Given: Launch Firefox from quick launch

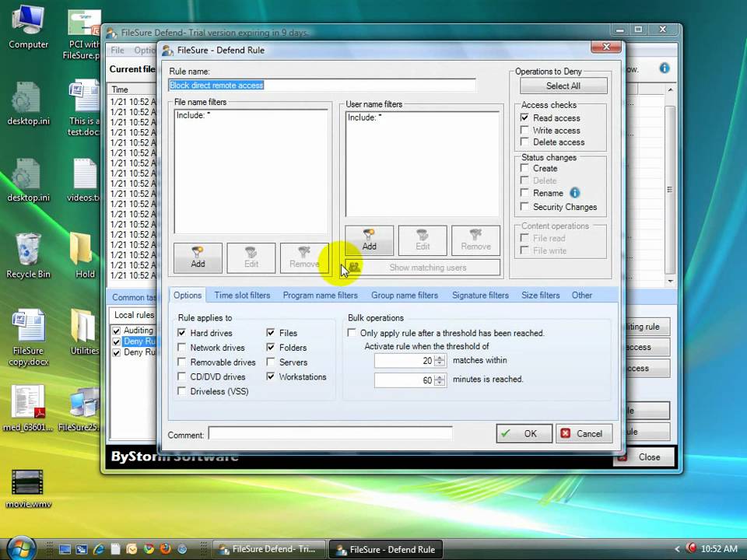Looking at the screenshot, I should click(165, 549).
